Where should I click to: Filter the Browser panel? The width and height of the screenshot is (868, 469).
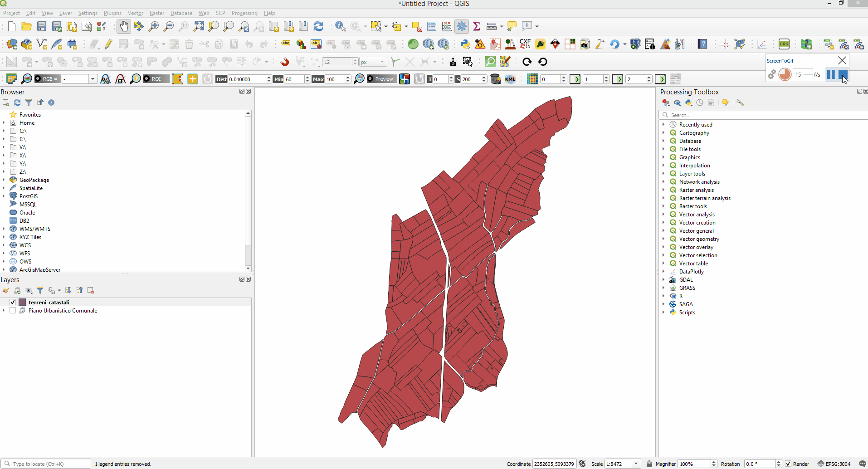tap(29, 103)
